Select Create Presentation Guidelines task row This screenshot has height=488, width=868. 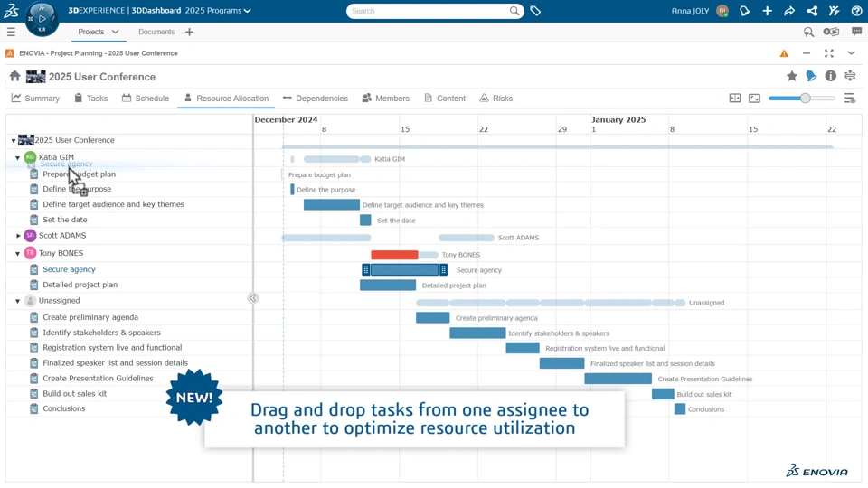98,379
